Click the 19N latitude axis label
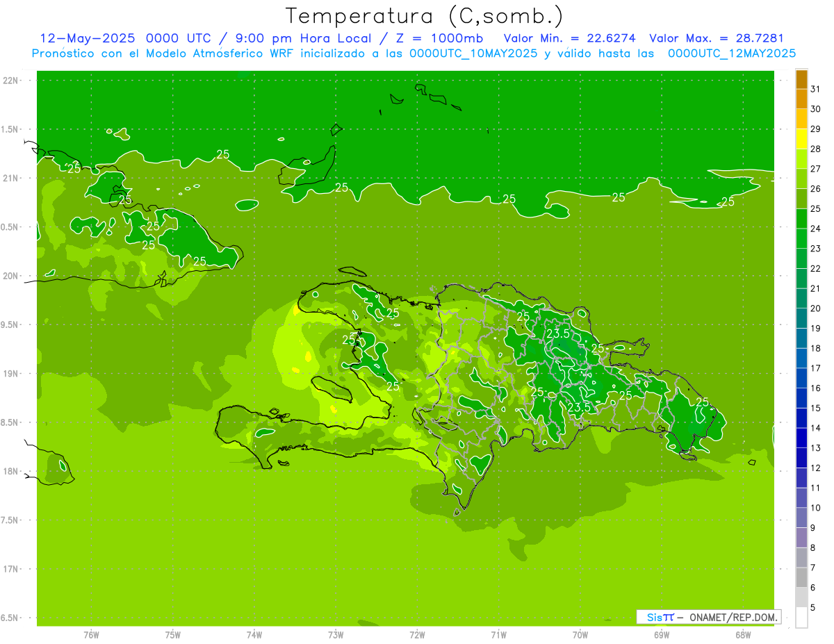This screenshot has height=644, width=834. click(10, 374)
